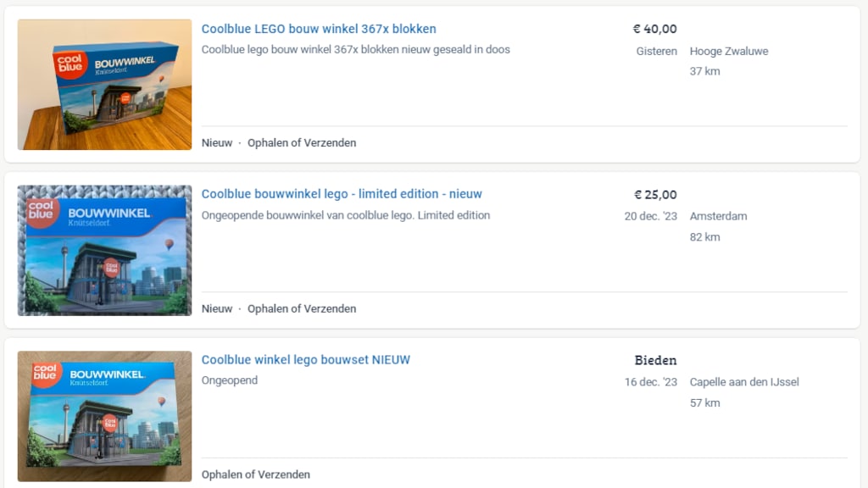Image resolution: width=868 pixels, height=488 pixels.
Task: Click the Capelle aan den IJssel location
Action: click(x=744, y=382)
